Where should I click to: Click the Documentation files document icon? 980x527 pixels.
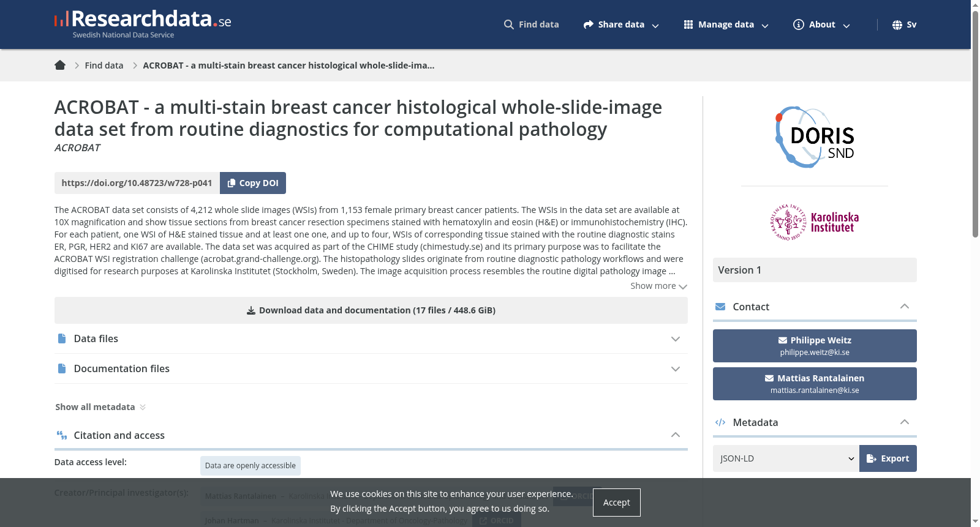61,368
